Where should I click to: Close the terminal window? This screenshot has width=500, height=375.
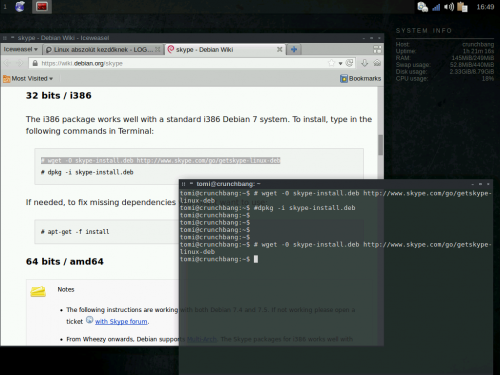tap(488, 184)
